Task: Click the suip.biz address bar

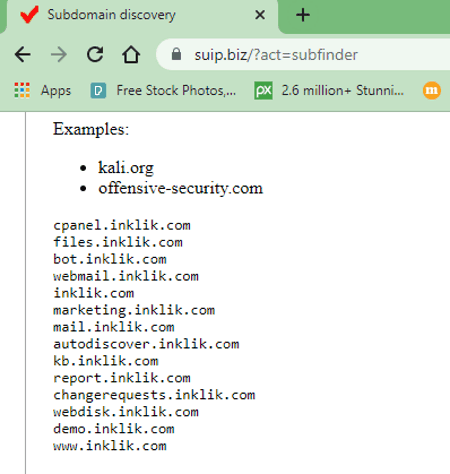Action: pyautogui.click(x=303, y=55)
